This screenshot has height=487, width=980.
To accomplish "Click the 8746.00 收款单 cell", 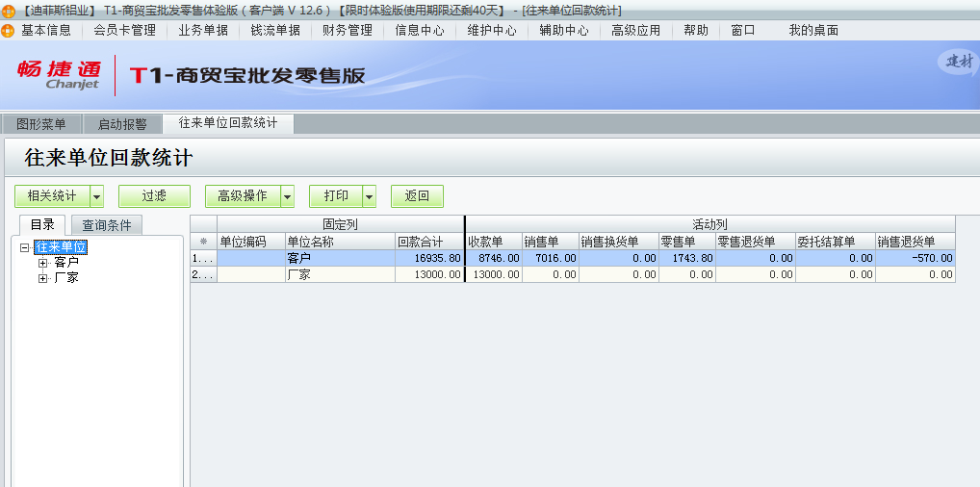I will tap(494, 258).
